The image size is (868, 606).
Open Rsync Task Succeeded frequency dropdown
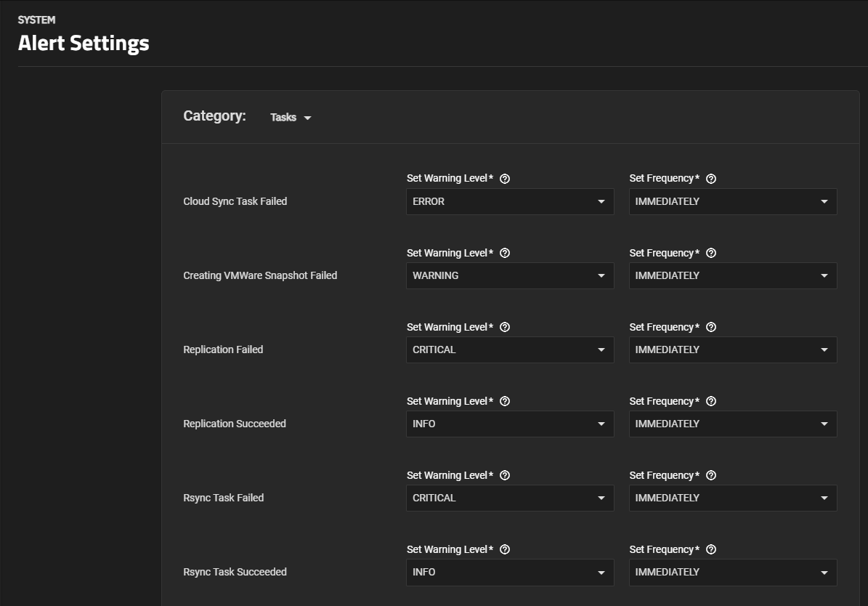[732, 573]
